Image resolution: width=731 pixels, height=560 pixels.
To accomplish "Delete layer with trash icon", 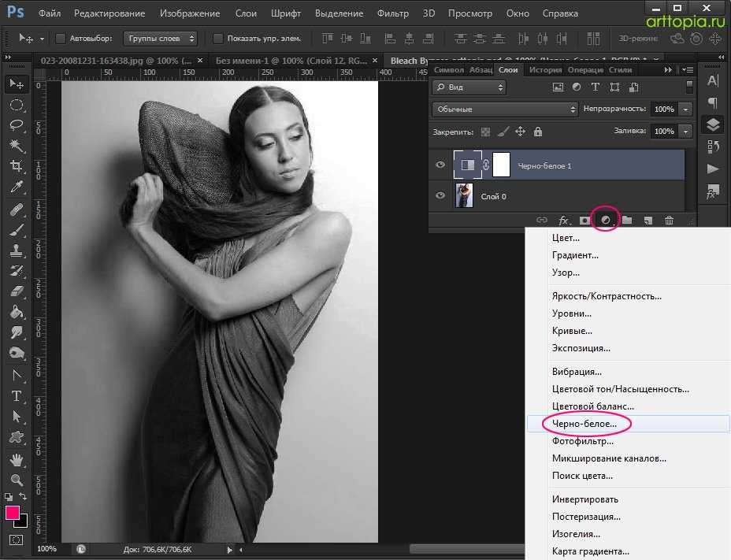I will 669,220.
